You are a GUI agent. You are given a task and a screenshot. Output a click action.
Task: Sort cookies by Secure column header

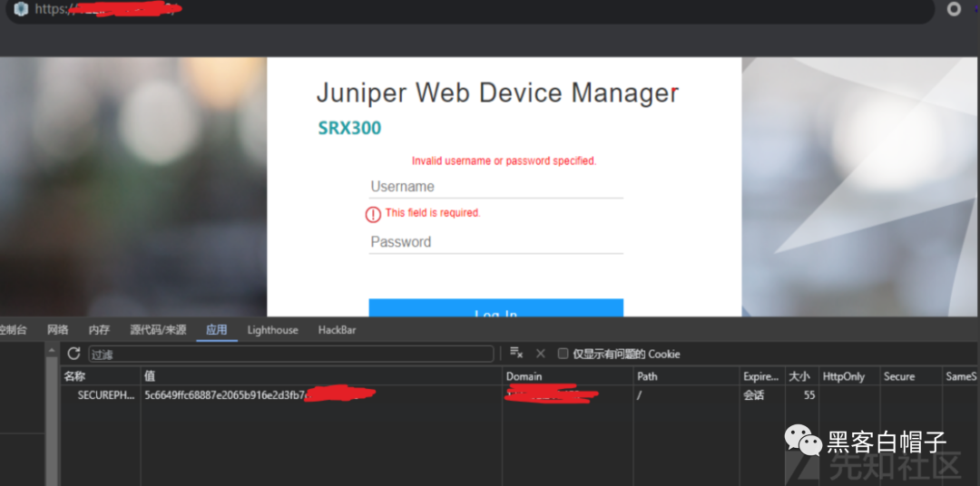[x=911, y=376]
